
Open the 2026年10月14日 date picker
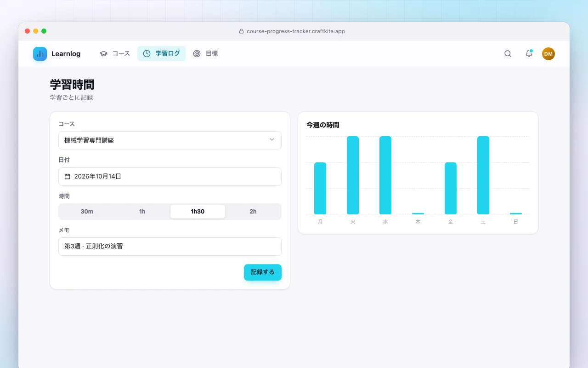pos(170,177)
